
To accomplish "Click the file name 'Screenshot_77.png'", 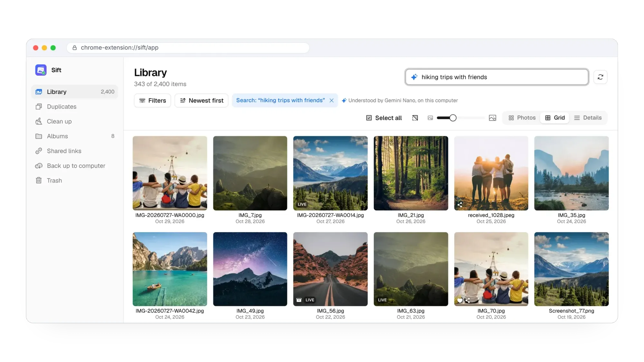I will (572, 311).
